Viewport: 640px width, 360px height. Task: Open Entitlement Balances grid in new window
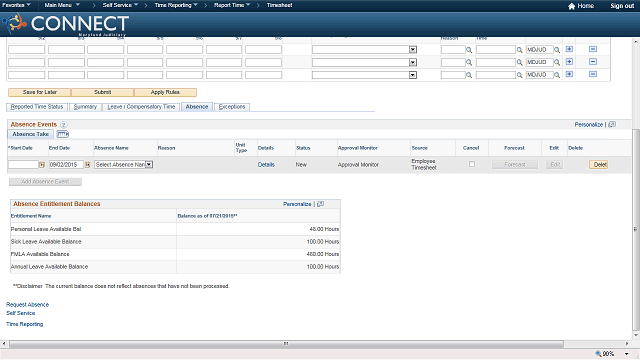tap(320, 204)
